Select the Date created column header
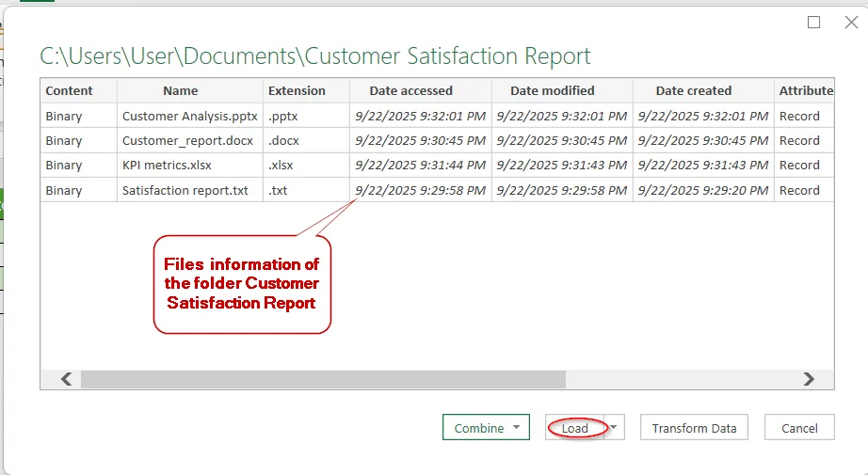Viewport: 868px width, 475px height. 703,90
